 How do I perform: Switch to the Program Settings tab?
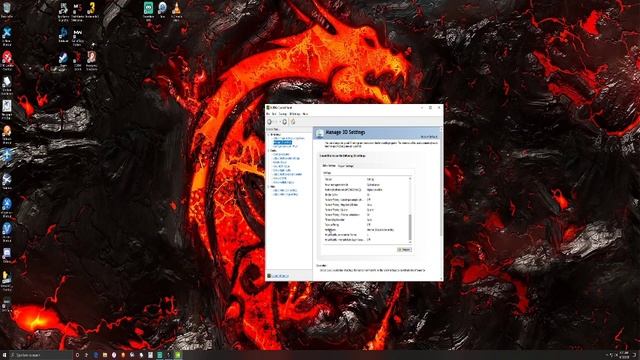point(346,166)
